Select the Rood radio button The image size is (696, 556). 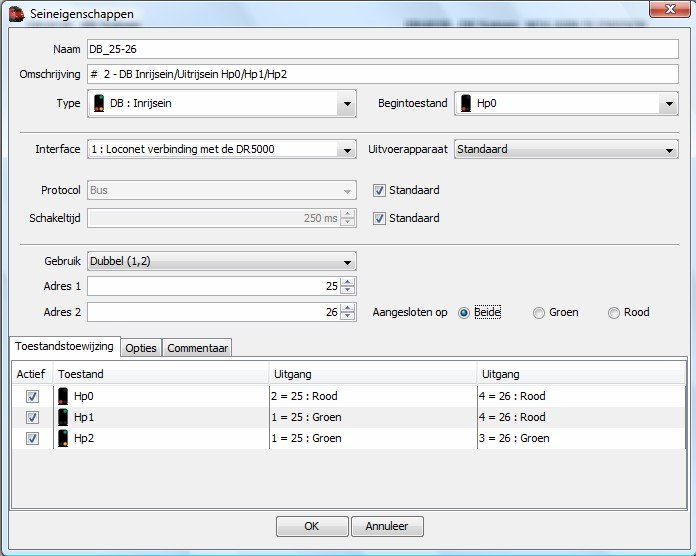(614, 313)
